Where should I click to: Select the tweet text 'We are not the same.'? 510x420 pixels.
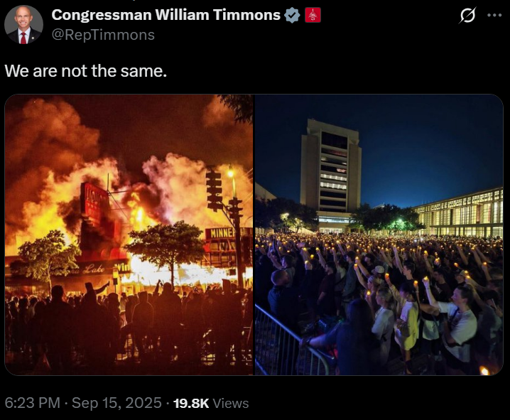point(85,70)
